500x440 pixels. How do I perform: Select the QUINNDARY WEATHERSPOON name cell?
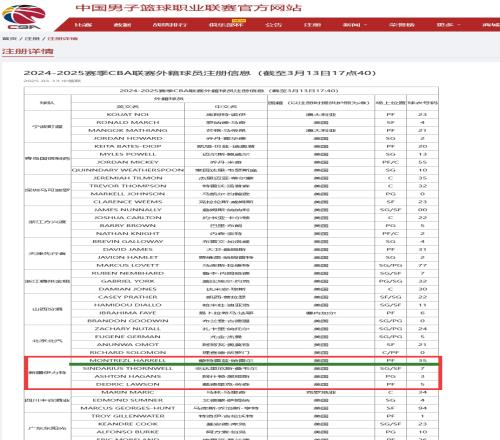point(128,170)
